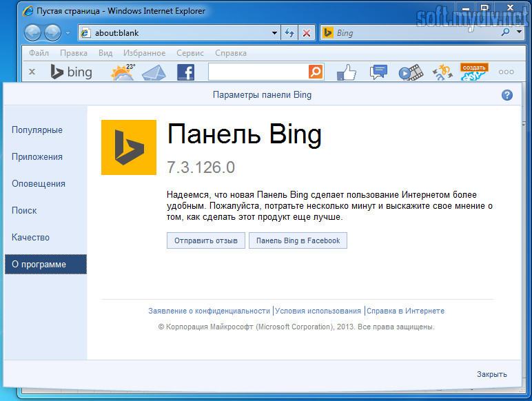Click the IE back navigation arrow
Image resolution: width=532 pixels, height=401 pixels.
(x=32, y=33)
